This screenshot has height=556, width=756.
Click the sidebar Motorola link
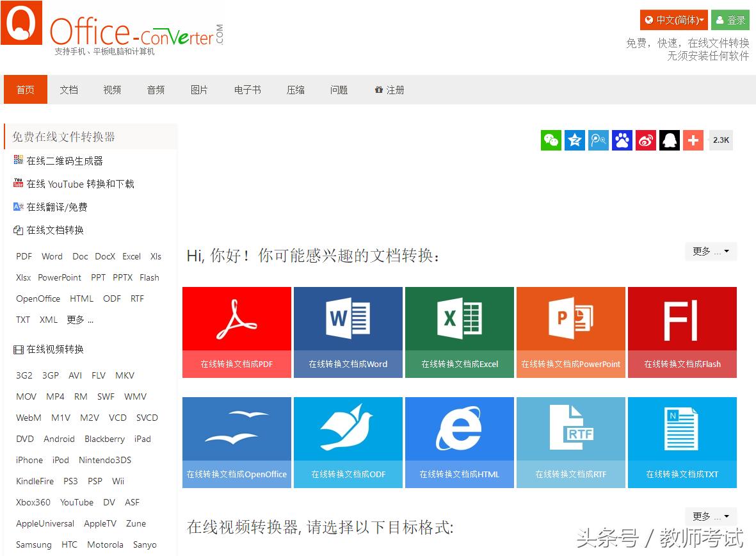click(x=105, y=545)
